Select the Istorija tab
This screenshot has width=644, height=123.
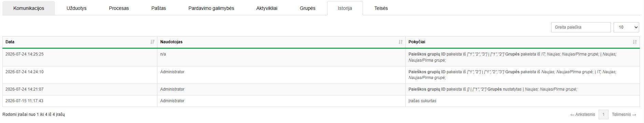click(345, 8)
